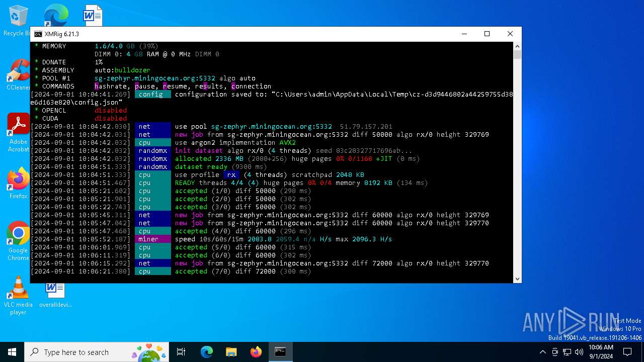This screenshot has height=362, width=644.
Task: Open the volume control tray icon
Action: pyautogui.click(x=579, y=352)
